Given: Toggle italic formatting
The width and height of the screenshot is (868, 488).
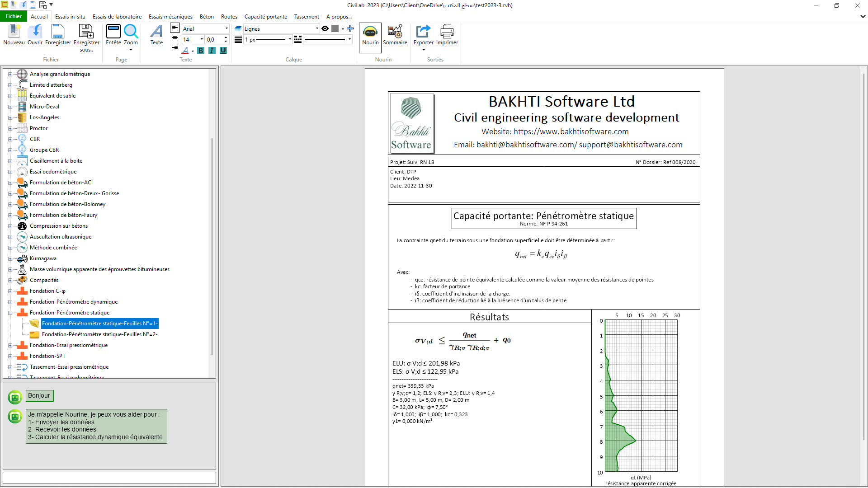Looking at the screenshot, I should coord(212,51).
